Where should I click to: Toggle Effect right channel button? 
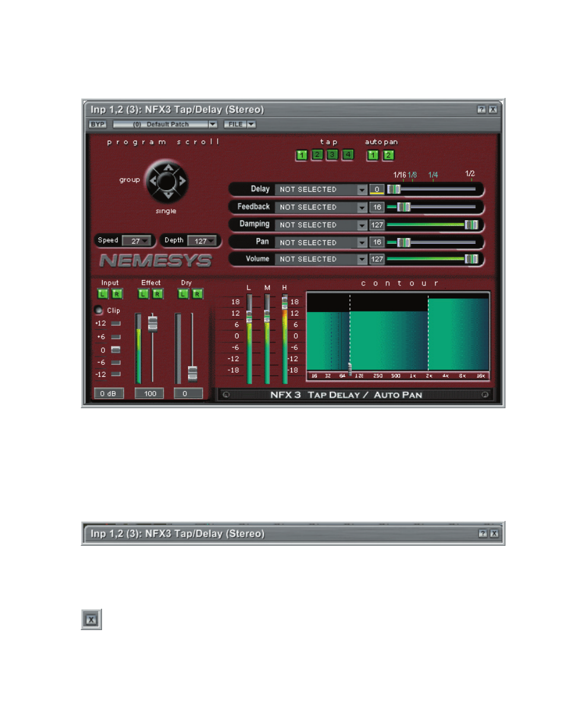click(157, 294)
